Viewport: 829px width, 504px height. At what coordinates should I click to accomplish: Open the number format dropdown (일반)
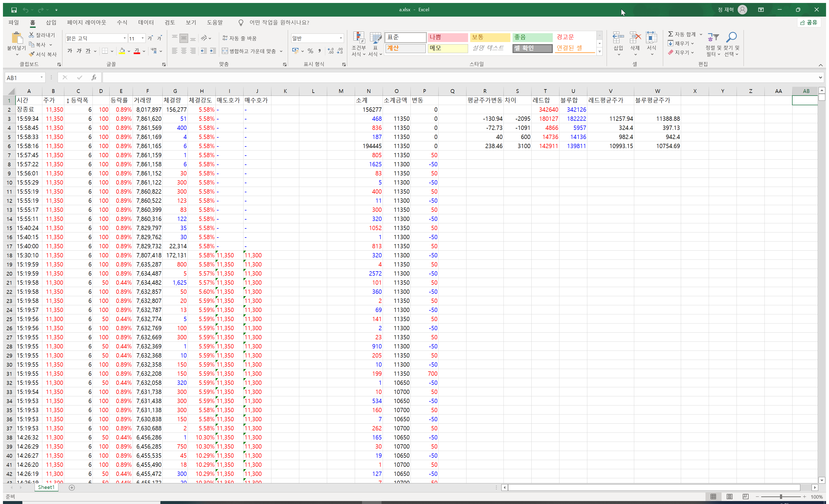341,38
